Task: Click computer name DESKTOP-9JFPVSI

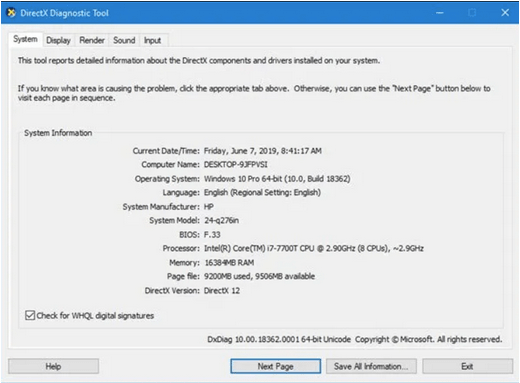Action: click(x=235, y=165)
